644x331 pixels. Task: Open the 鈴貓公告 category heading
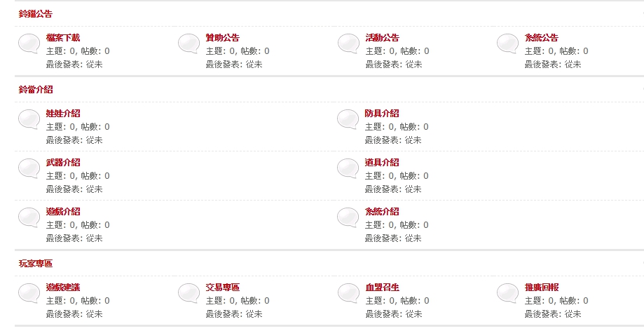[x=36, y=14]
